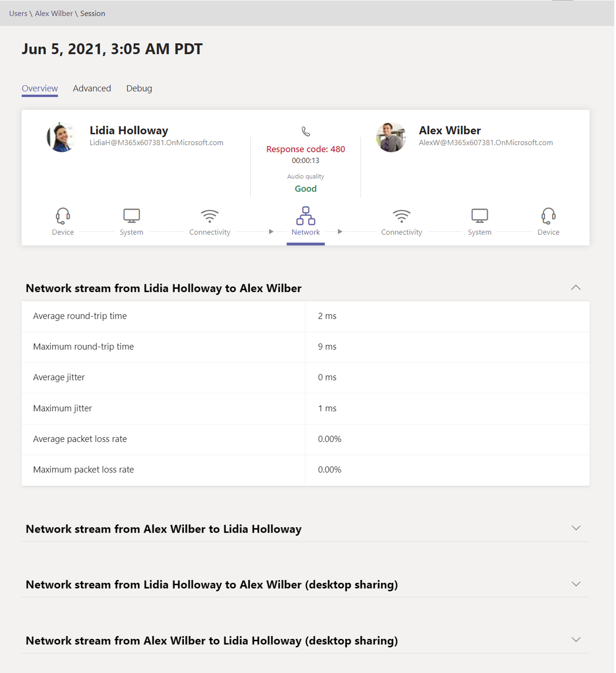The height and width of the screenshot is (673, 616).
Task: Expand the Alex Wilber desktop sharing stream section
Action: click(575, 640)
